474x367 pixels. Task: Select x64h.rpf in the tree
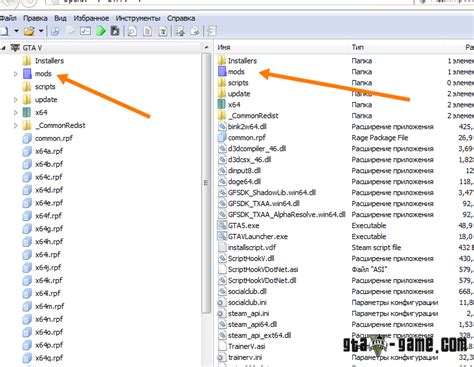pos(49,241)
